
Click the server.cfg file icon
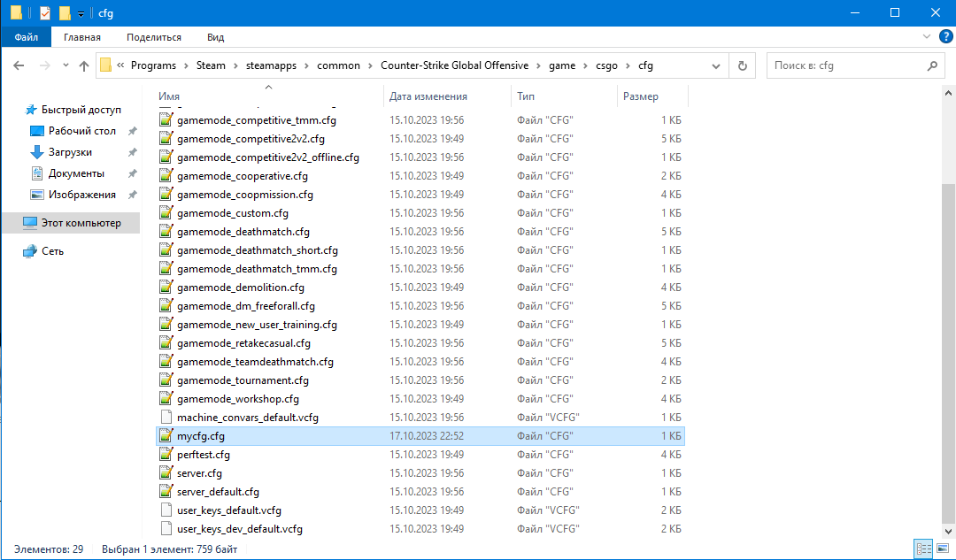point(166,473)
